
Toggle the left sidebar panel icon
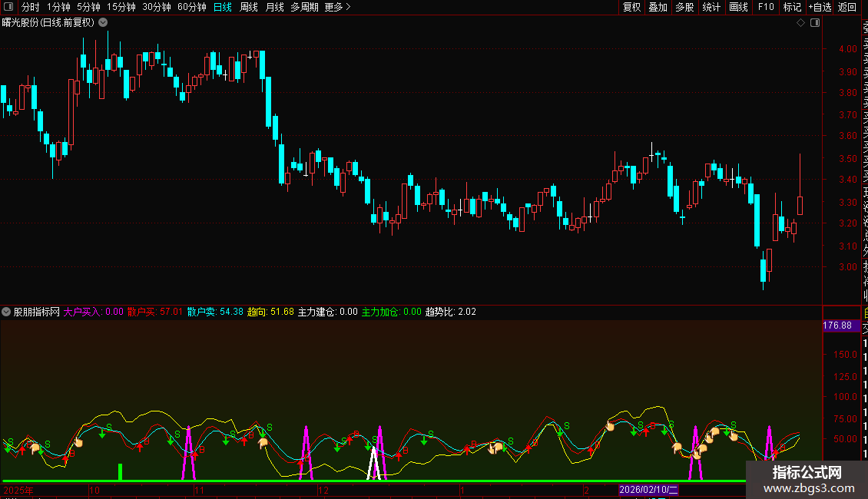pyautogui.click(x=8, y=7)
